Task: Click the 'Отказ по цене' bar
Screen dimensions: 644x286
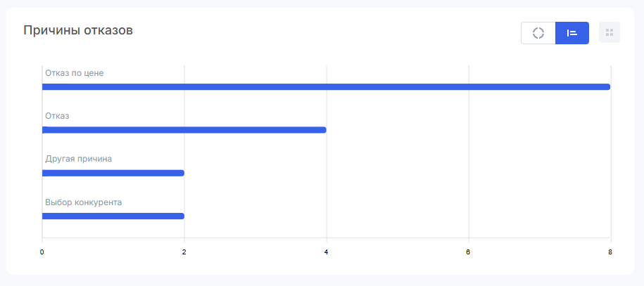Action: 326,87
